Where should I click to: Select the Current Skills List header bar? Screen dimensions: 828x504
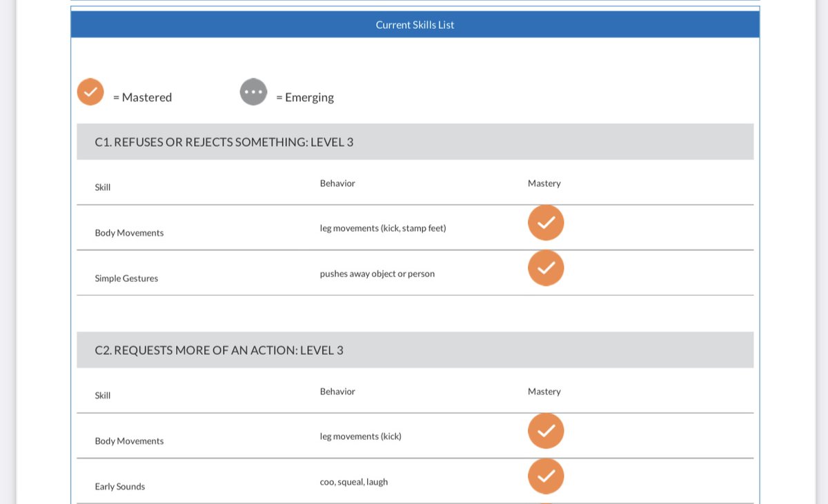point(415,24)
